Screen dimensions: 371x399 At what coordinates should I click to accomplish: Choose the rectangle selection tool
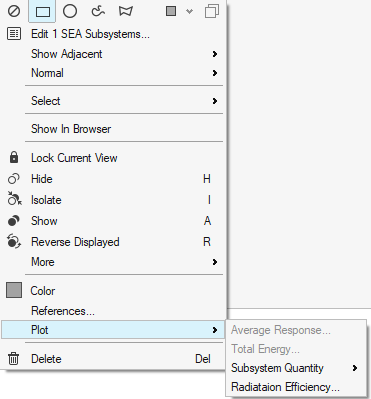42,11
